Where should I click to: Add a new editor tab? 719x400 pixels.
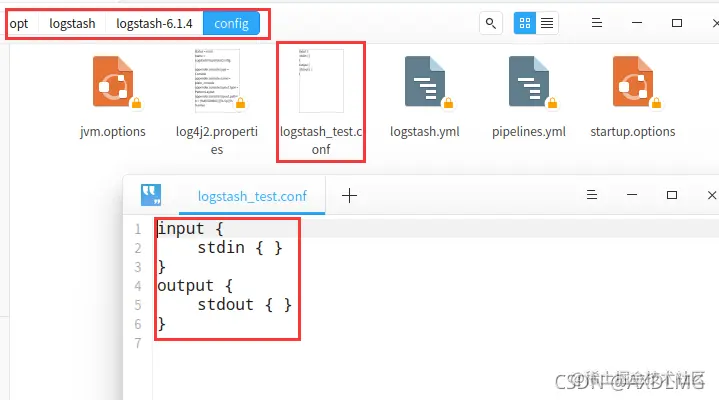point(349,195)
